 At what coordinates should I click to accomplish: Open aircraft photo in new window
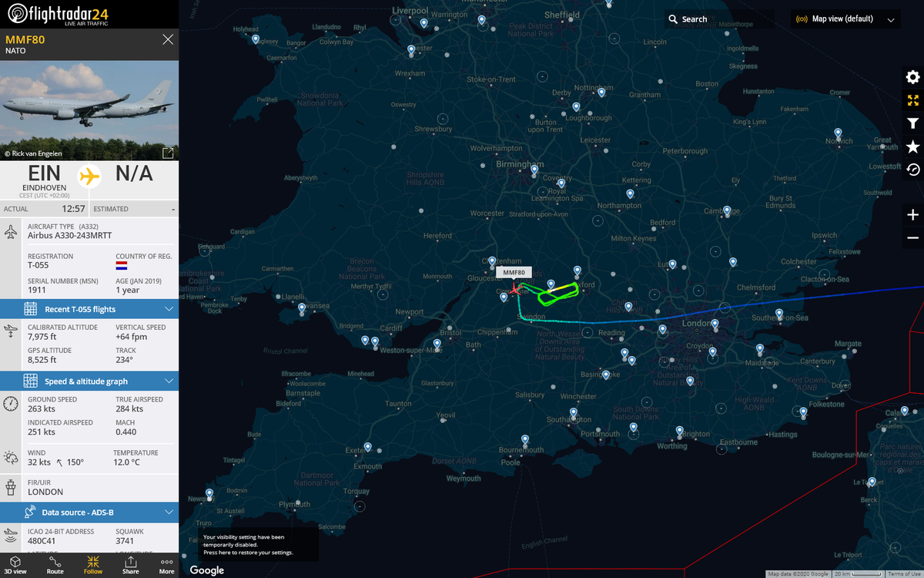tap(168, 153)
